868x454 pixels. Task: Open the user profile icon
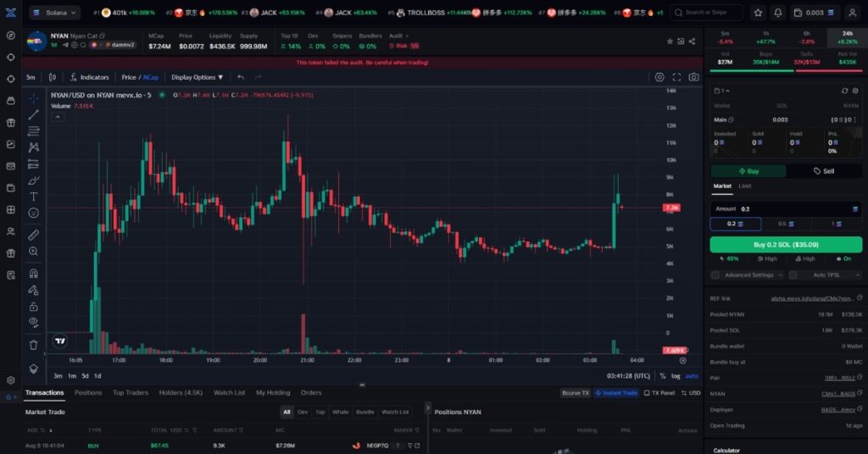[853, 12]
